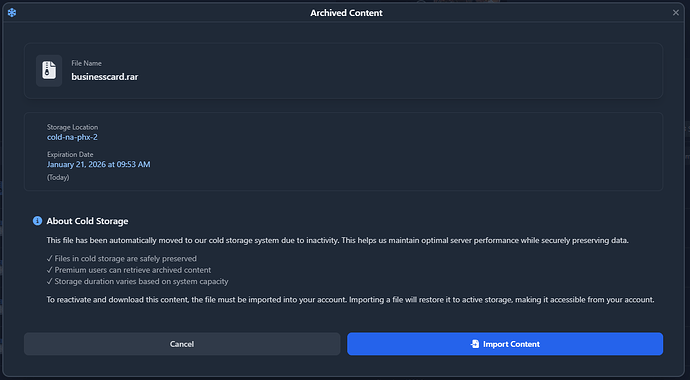Click the January 21, 2026 expiration date
The height and width of the screenshot is (380, 690).
99,164
